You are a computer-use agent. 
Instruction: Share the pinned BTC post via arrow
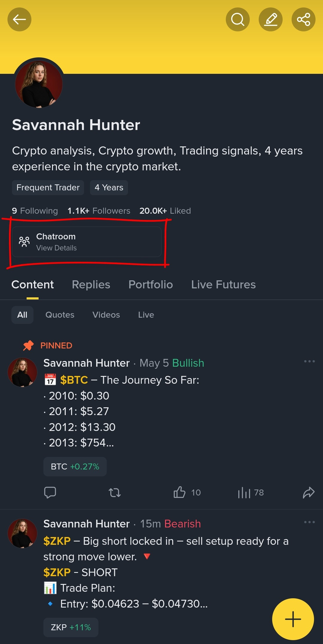coord(309,492)
